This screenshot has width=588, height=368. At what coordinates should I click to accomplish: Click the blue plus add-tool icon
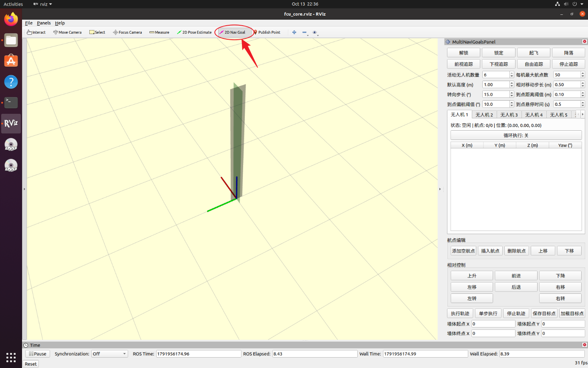point(294,32)
